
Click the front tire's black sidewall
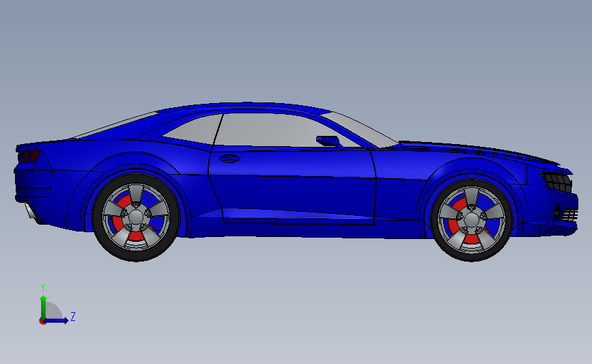coord(472,257)
